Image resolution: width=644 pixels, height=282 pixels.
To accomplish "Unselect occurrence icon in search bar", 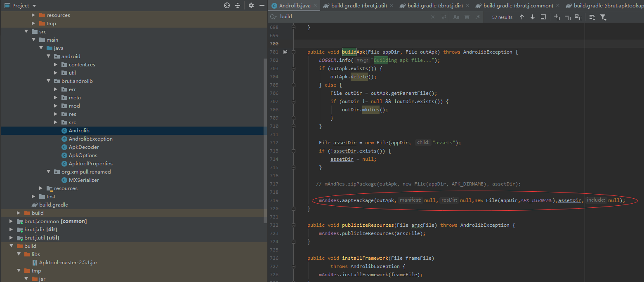I will pos(568,17).
